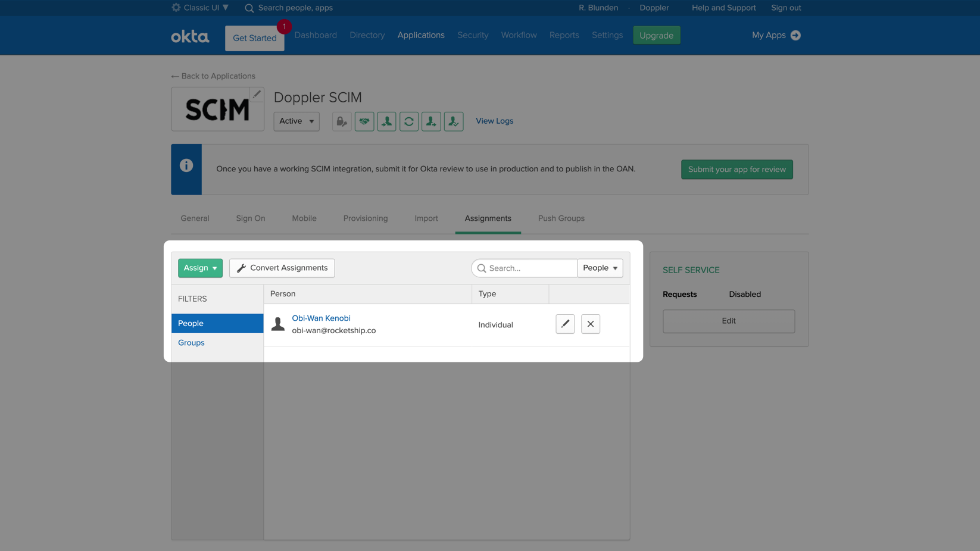980x551 pixels.
Task: Click Sign out
Action: click(x=786, y=8)
